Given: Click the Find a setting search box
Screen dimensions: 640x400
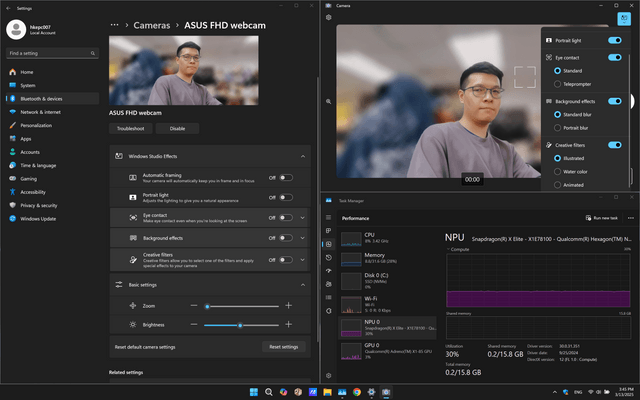Looking at the screenshot, I should 52,53.
